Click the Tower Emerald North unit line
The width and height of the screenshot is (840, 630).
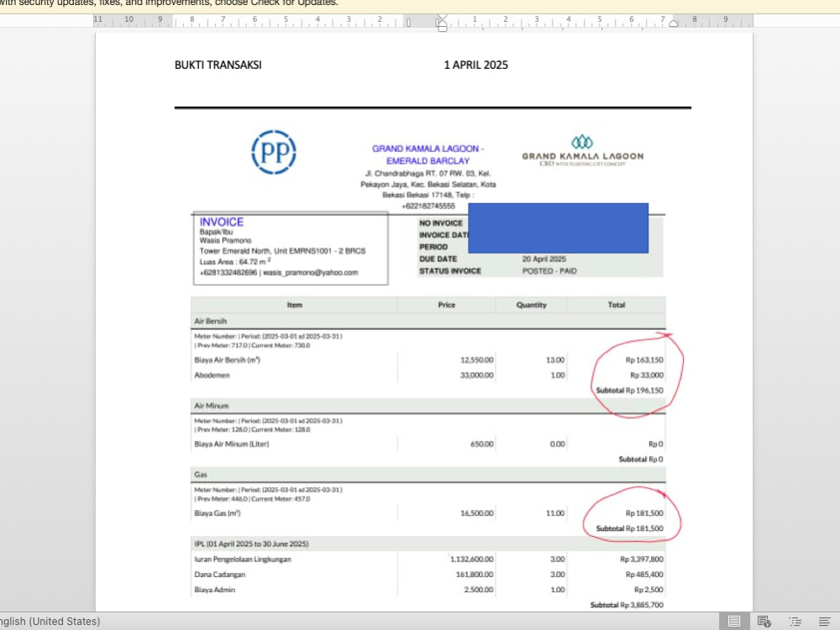[282, 250]
